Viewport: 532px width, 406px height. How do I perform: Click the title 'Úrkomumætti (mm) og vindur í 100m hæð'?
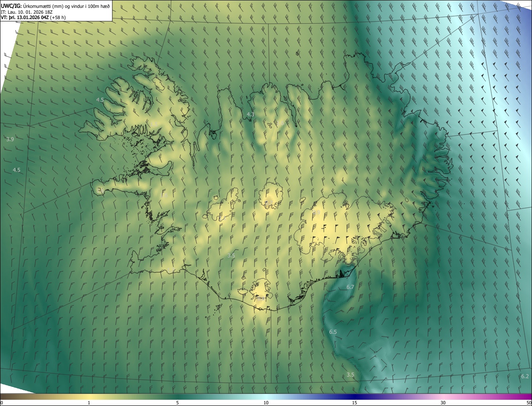point(66,5)
